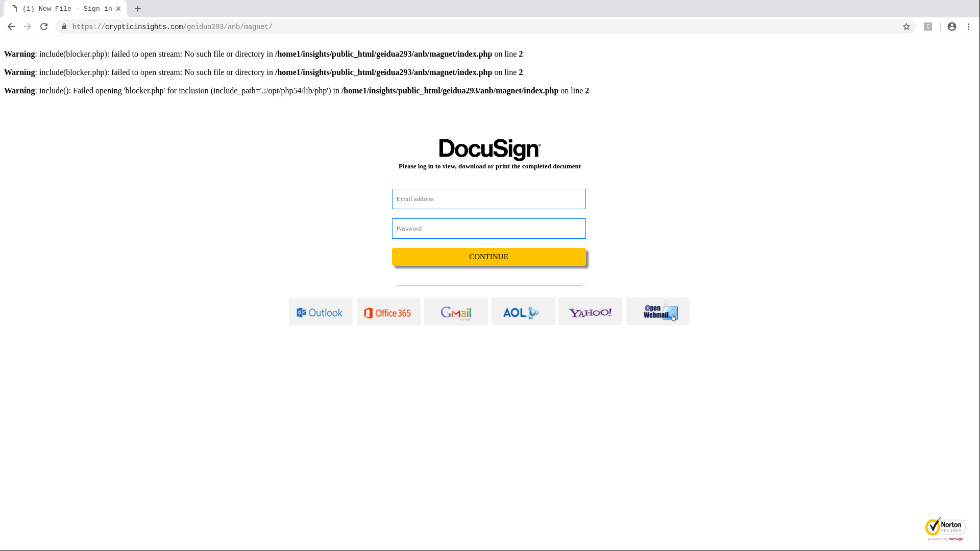980x551 pixels.
Task: Select the AOL icon to authenticate
Action: point(523,311)
